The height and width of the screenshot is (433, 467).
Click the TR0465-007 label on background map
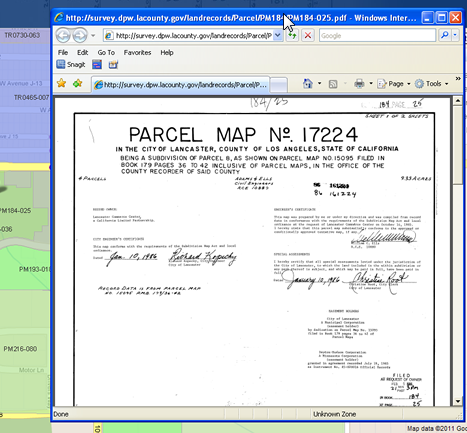[x=31, y=98]
